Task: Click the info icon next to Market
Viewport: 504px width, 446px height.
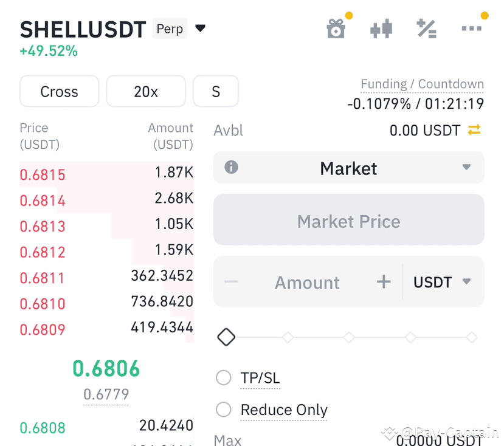Action: tap(230, 168)
